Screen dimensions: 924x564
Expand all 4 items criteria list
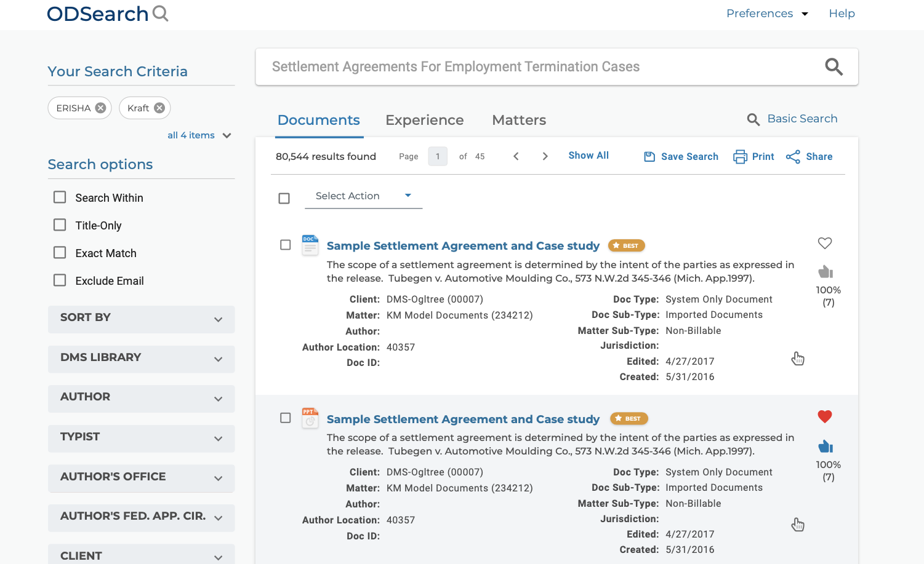[199, 135]
